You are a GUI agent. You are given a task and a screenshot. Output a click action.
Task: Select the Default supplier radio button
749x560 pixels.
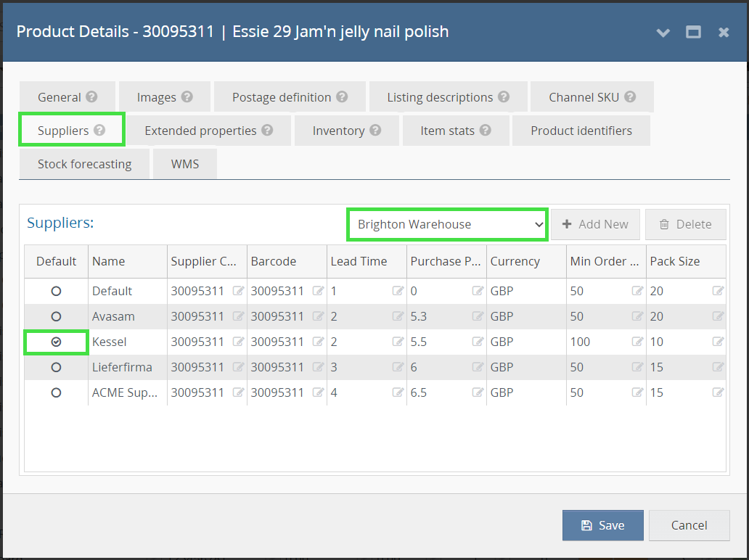[56, 291]
